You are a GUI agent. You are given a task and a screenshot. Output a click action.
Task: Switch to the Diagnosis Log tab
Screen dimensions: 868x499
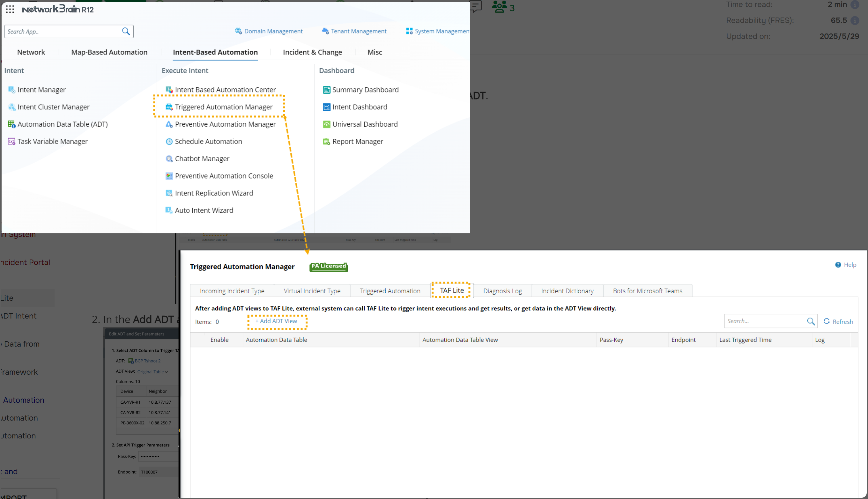click(x=502, y=290)
